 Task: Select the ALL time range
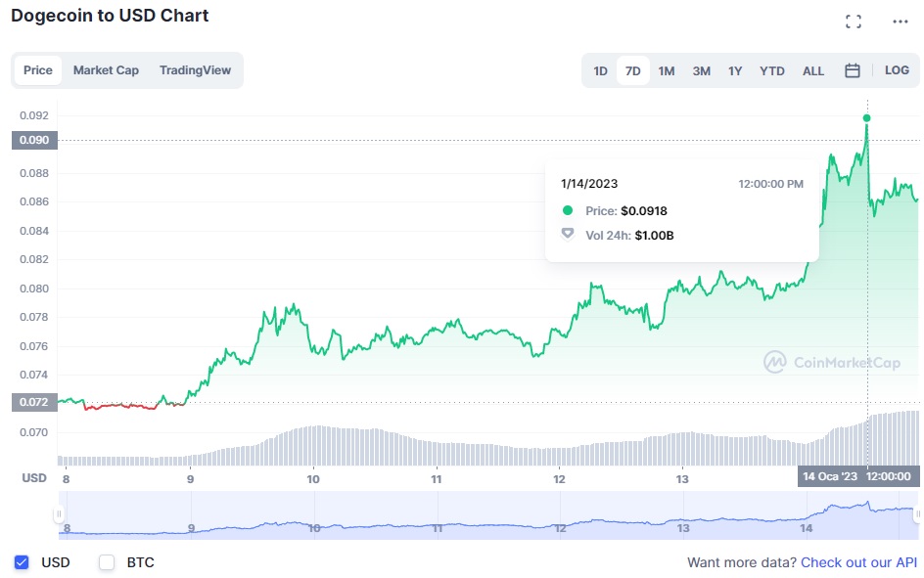813,71
